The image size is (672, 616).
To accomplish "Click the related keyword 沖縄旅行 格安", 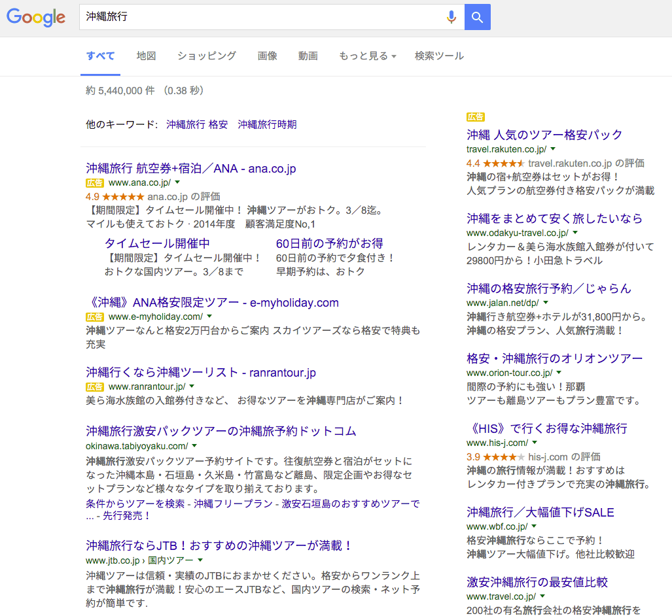I will coord(197,124).
